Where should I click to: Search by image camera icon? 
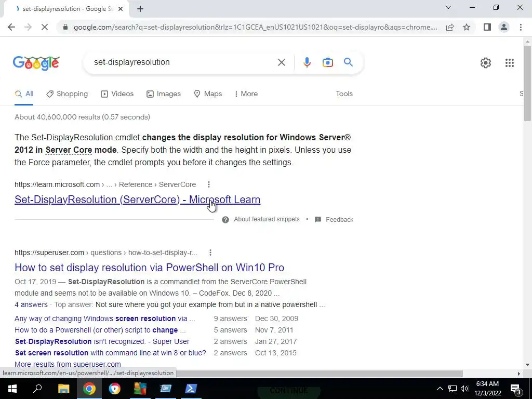(x=327, y=62)
